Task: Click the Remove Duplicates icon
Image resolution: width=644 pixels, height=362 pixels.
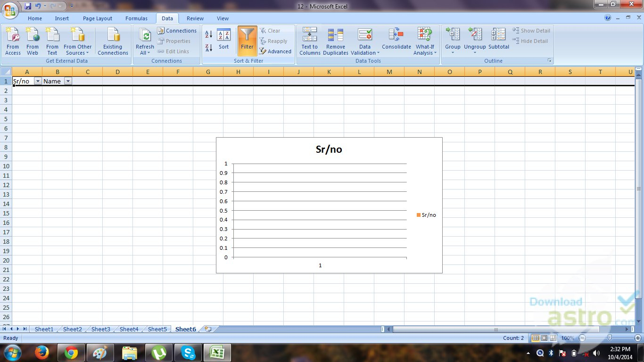Action: click(335, 41)
